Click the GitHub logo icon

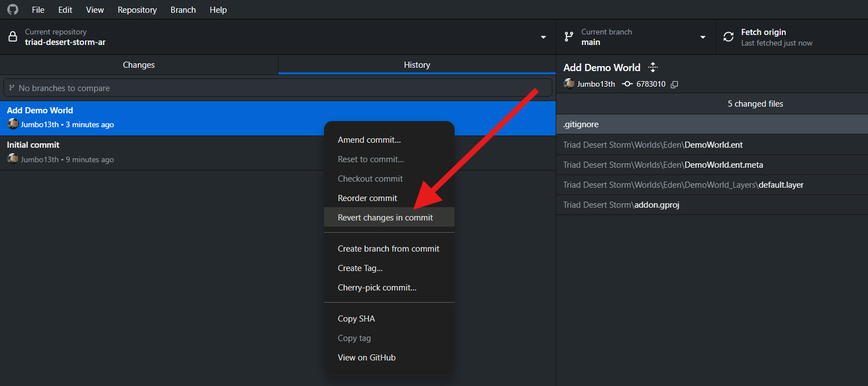(x=13, y=9)
